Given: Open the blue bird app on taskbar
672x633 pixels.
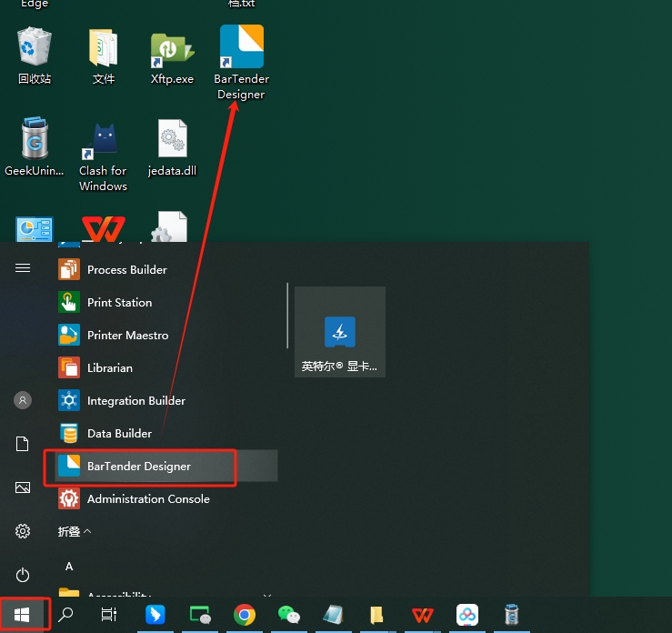Looking at the screenshot, I should click(x=155, y=615).
